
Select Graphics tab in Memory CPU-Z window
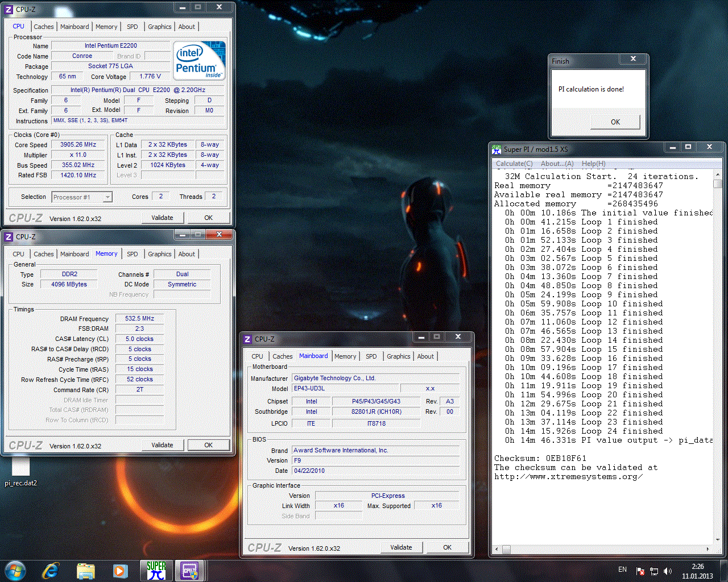click(160, 254)
